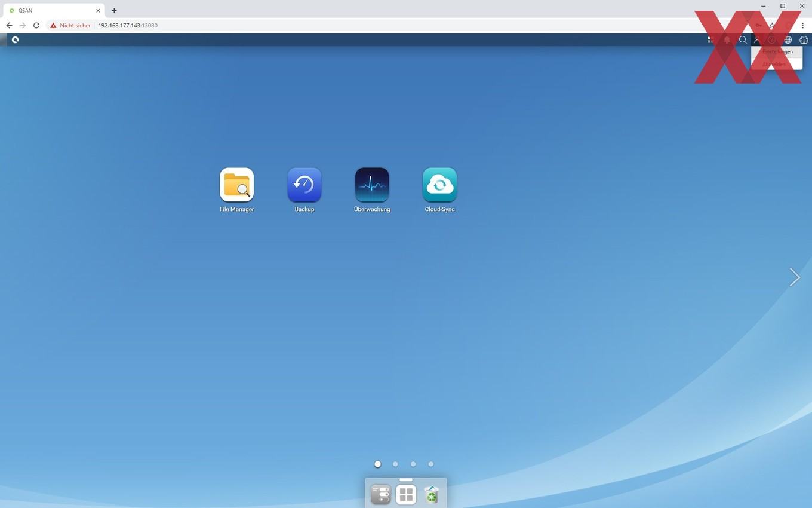Switch to the fourth desktop page dot

(x=431, y=464)
